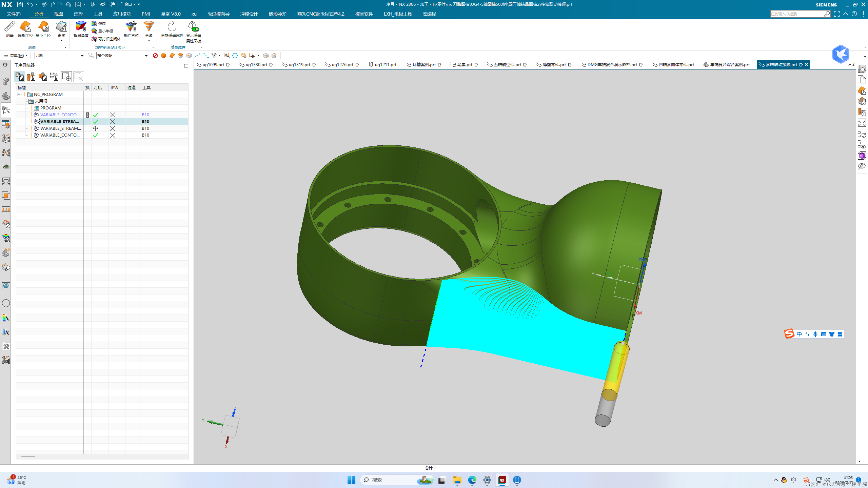Select the VARIABLE_STREAM... operation with move icon
The image size is (868, 488).
coord(60,128)
